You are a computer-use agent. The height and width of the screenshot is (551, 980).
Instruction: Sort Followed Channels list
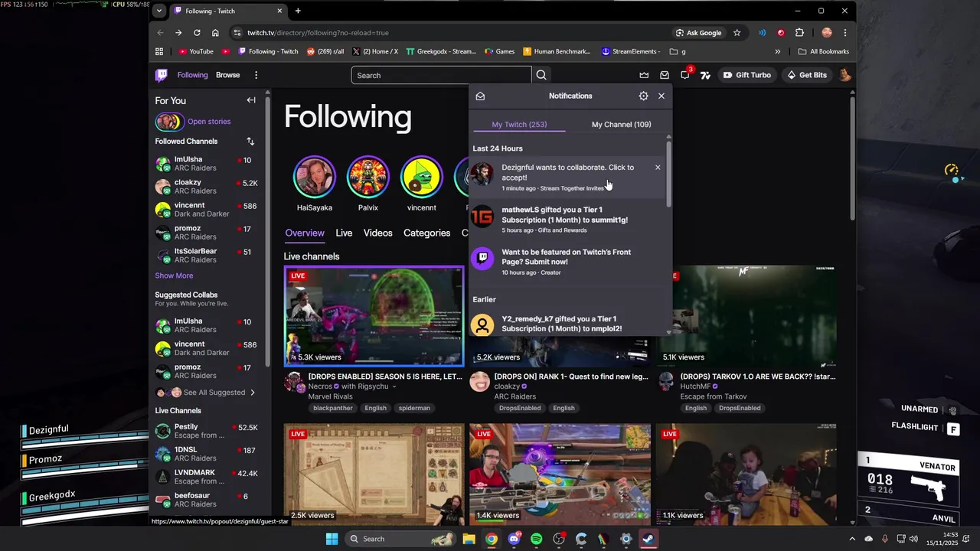(x=250, y=141)
